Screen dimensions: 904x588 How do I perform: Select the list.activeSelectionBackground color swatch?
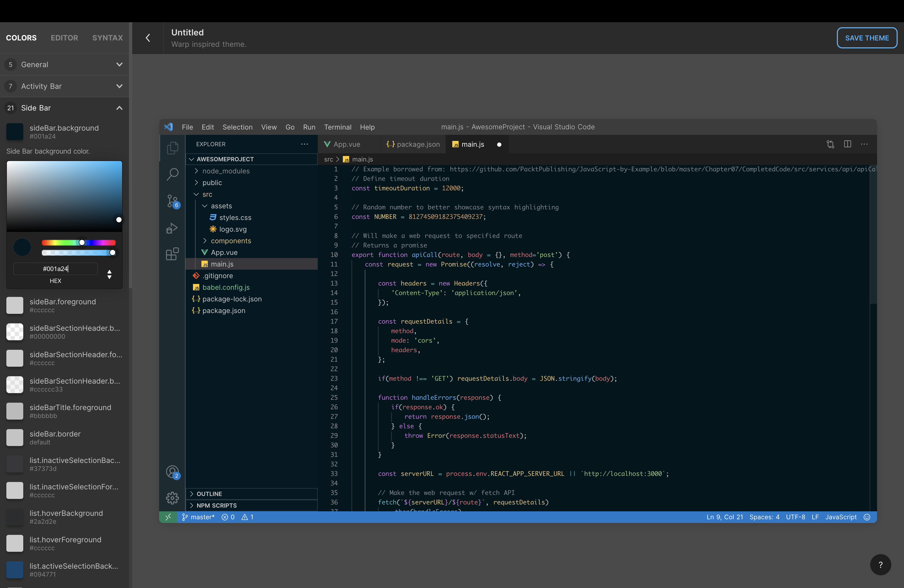click(15, 569)
